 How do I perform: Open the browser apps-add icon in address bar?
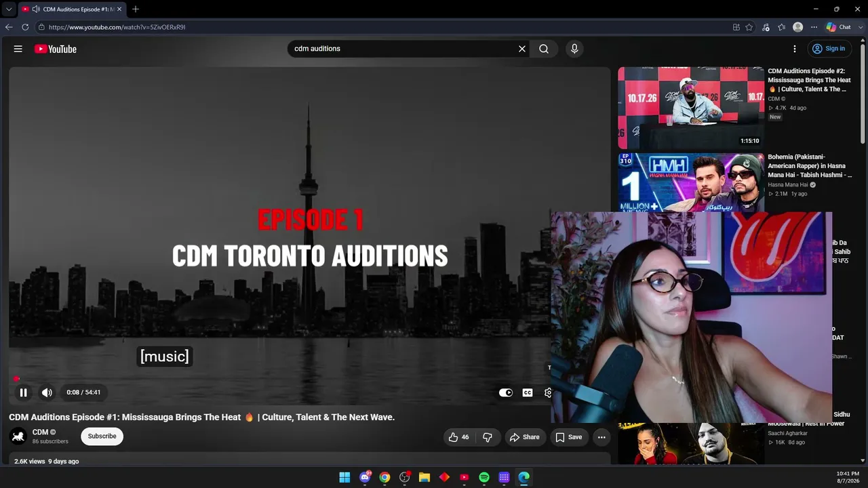(x=736, y=27)
